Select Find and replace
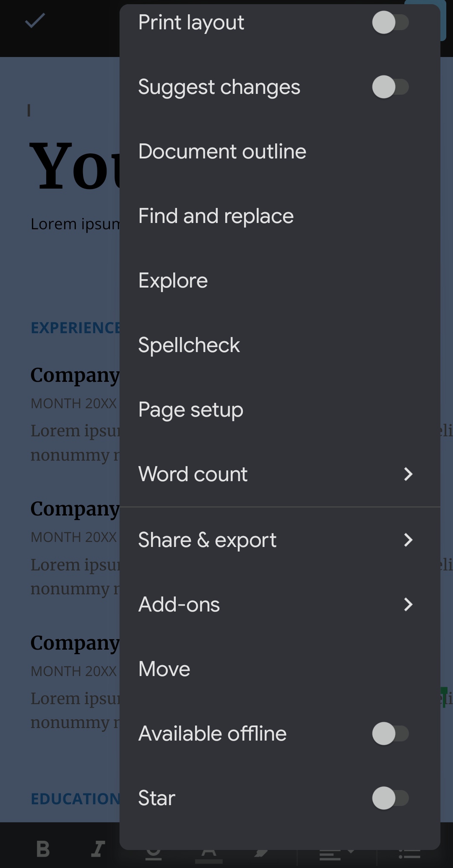The image size is (453, 868). [216, 216]
